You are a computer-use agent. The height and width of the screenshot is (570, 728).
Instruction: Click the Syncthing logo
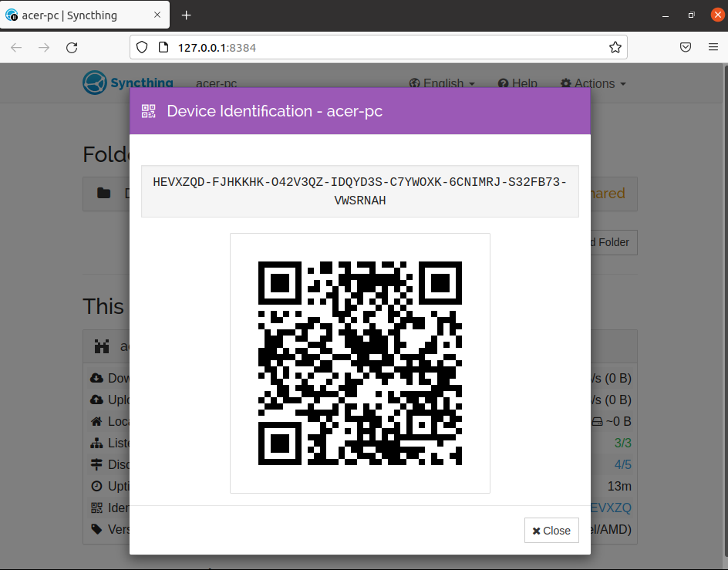pos(128,83)
